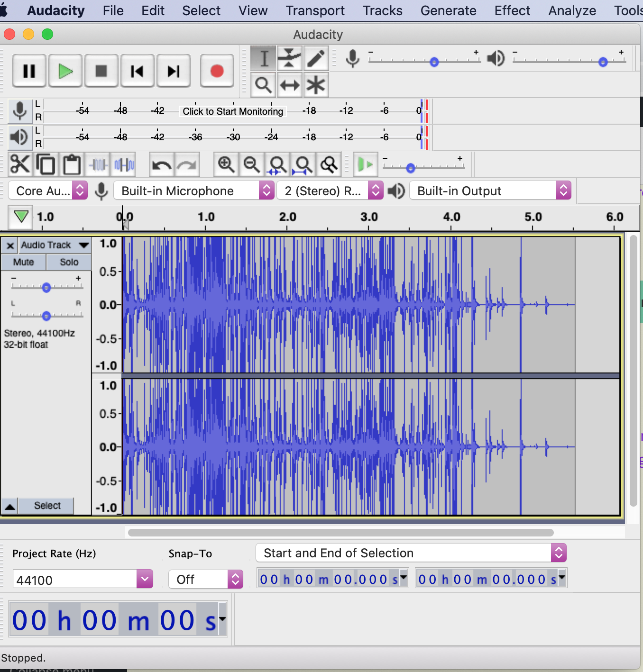Click Click to Start Monitoring meter

[233, 111]
